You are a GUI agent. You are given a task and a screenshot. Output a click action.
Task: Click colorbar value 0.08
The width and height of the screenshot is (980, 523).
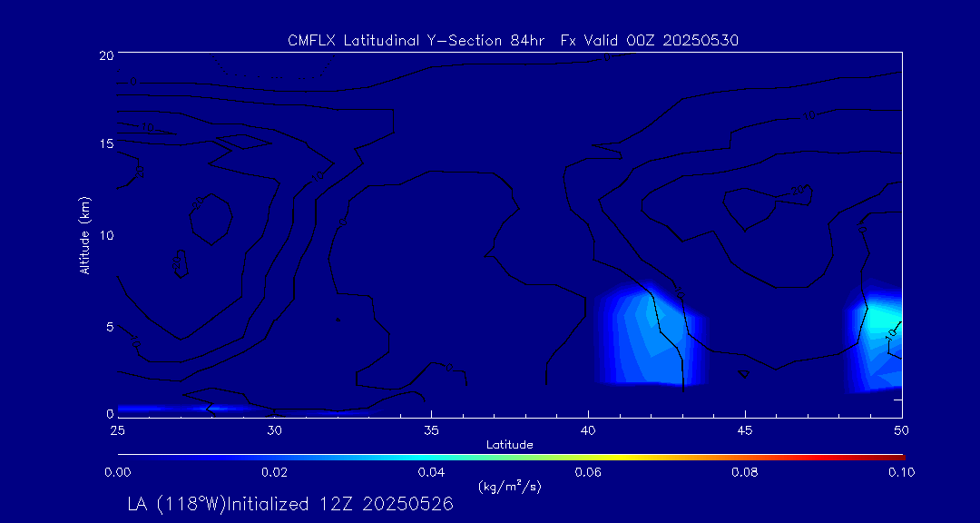pos(745,472)
